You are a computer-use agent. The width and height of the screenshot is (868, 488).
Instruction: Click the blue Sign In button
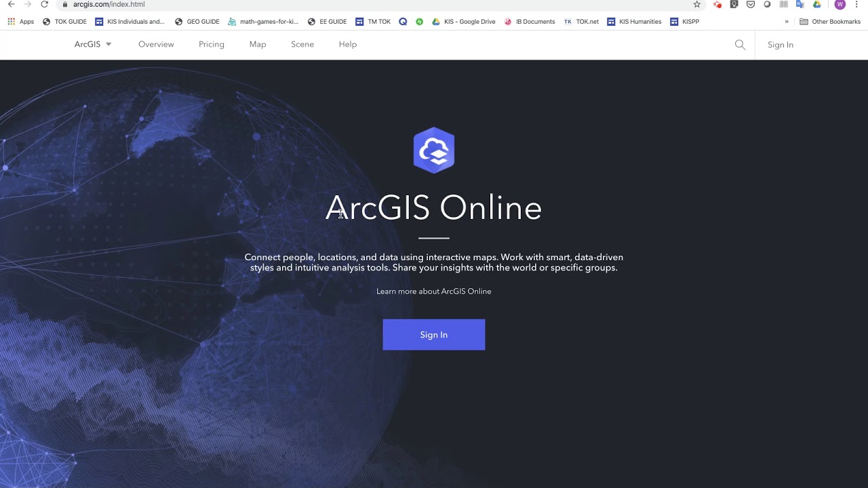click(434, 335)
